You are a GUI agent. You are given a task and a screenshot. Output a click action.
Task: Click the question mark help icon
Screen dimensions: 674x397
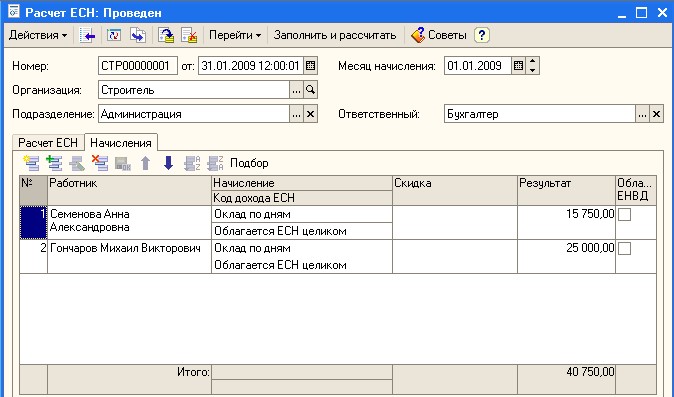tap(482, 35)
